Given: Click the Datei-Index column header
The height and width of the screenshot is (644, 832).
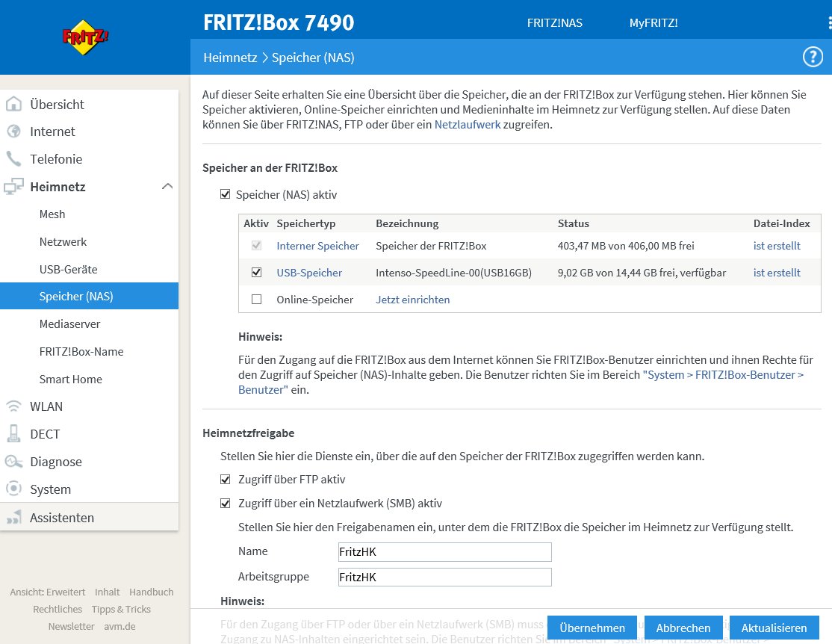Looking at the screenshot, I should (x=782, y=223).
